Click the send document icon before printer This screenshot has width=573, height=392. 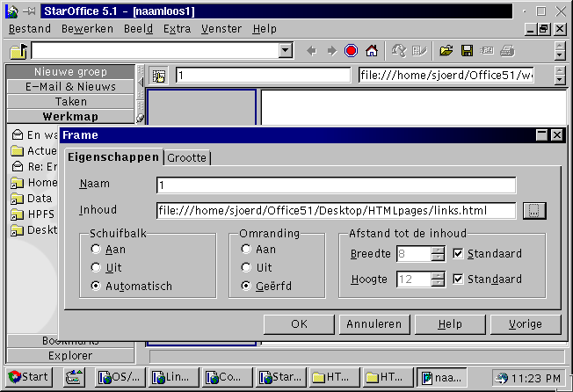coord(487,51)
